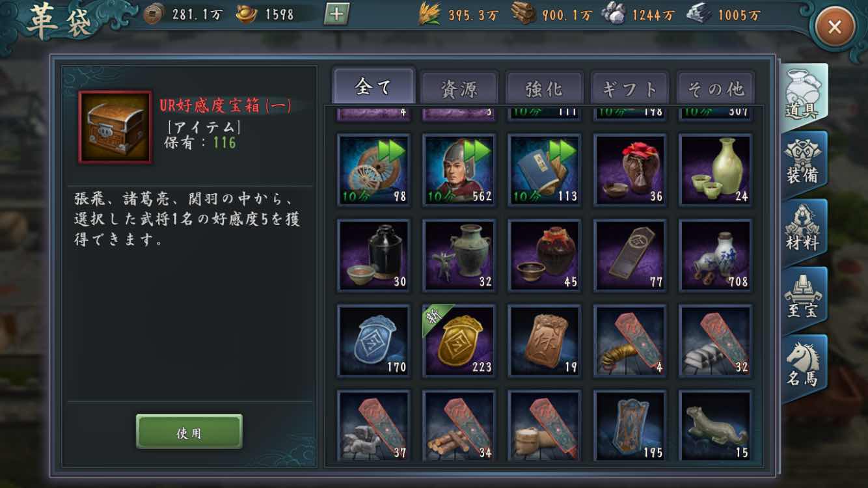Switch to the 強化 tab
This screenshot has height=488, width=868.
[545, 88]
